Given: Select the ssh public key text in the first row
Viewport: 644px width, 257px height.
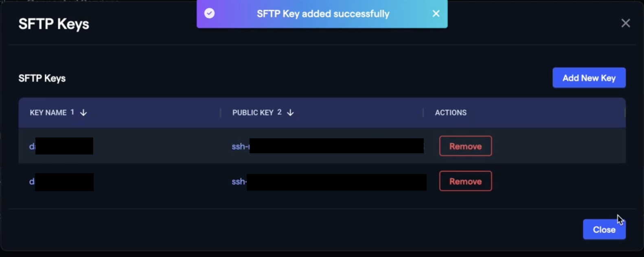Looking at the screenshot, I should (x=326, y=146).
